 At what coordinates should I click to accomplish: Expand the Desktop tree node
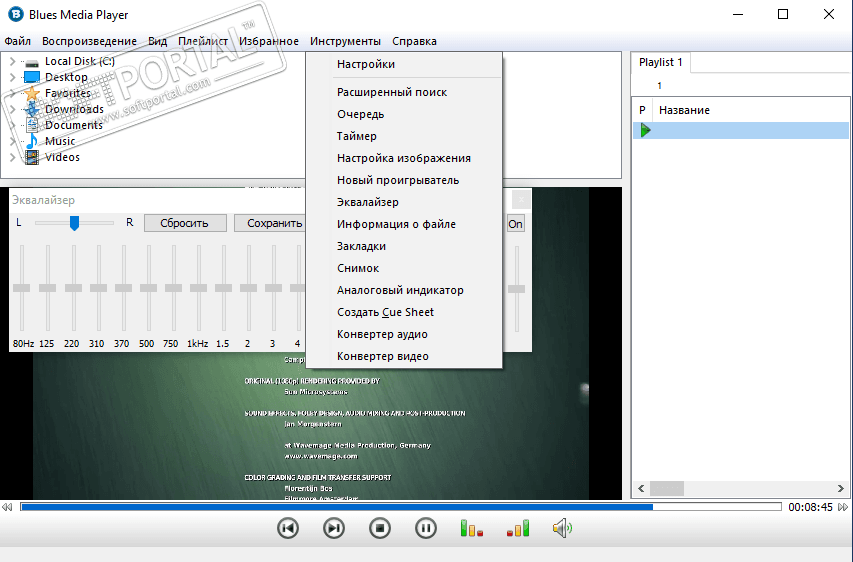pyautogui.click(x=13, y=77)
